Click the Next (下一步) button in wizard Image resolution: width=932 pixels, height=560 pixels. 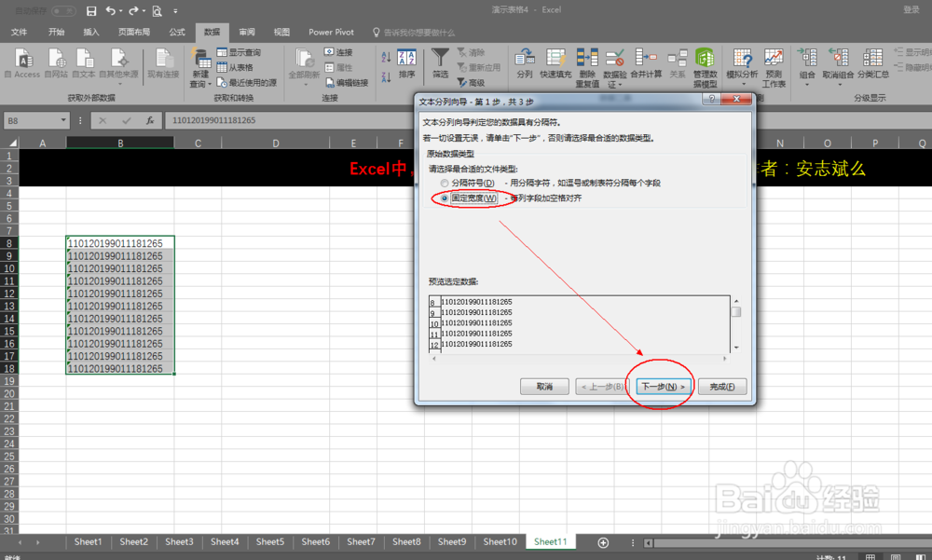coord(664,387)
